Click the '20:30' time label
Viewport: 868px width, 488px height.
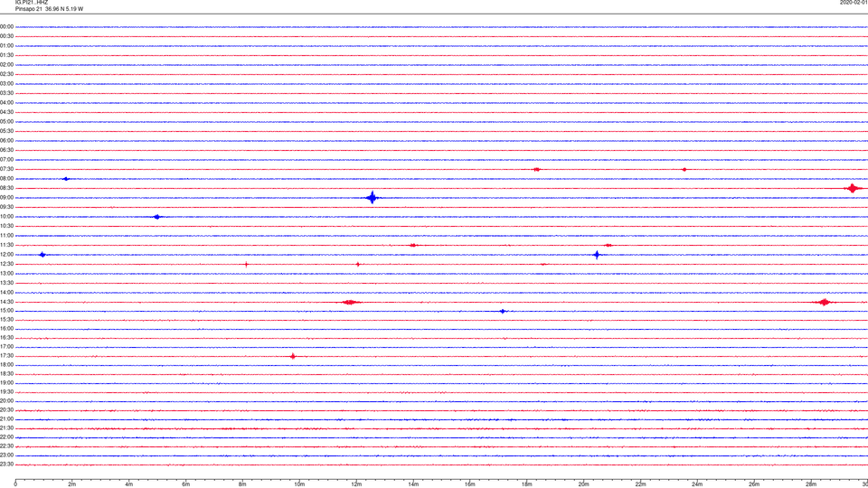pyautogui.click(x=6, y=410)
